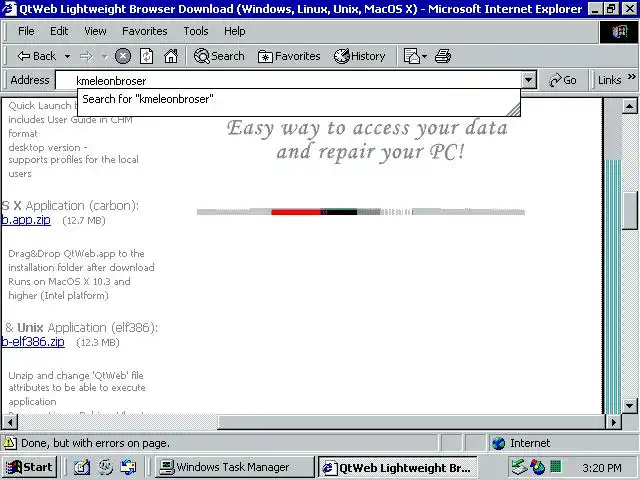Launch Outlook Express from quick launch
640x480 pixels.
click(128, 467)
